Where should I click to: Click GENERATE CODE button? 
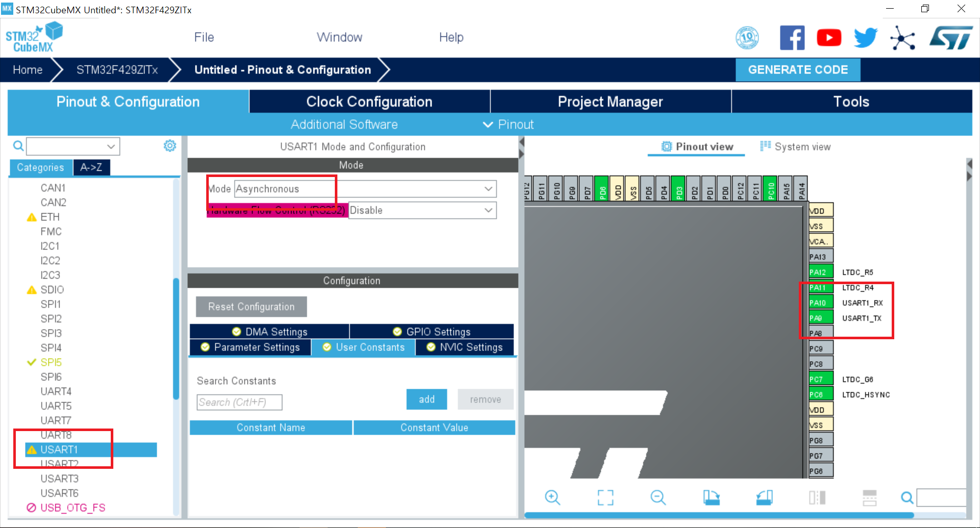click(798, 70)
